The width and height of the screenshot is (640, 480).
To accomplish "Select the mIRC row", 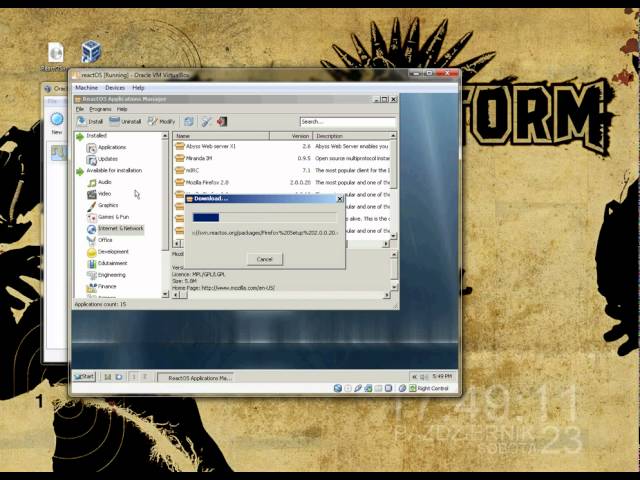I will pyautogui.click(x=282, y=170).
